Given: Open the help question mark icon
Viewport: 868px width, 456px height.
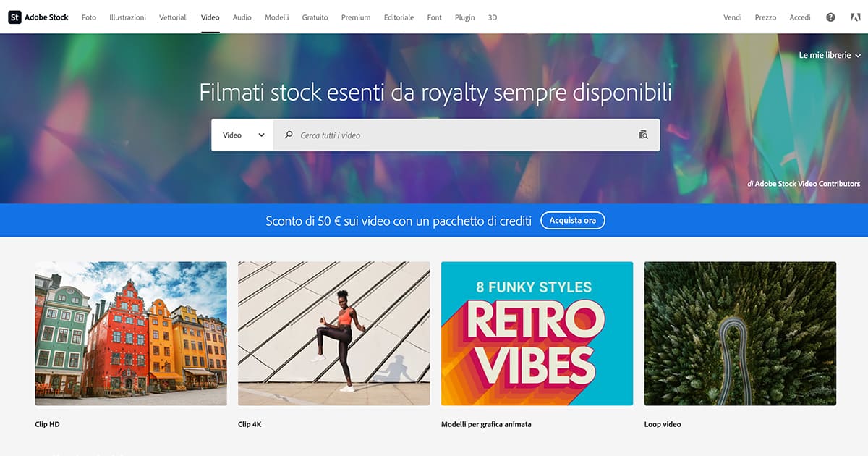Looking at the screenshot, I should click(830, 17).
